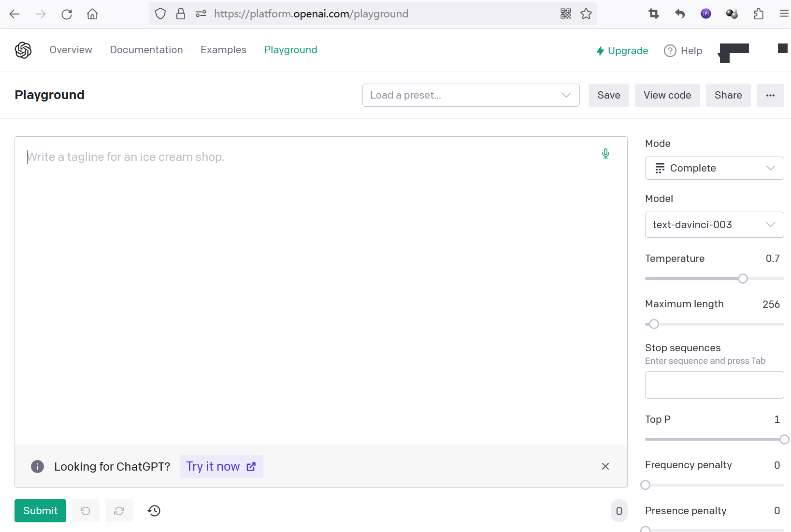The image size is (791, 532).
Task: Expand the Mode dropdown showing Complete
Action: coord(714,168)
